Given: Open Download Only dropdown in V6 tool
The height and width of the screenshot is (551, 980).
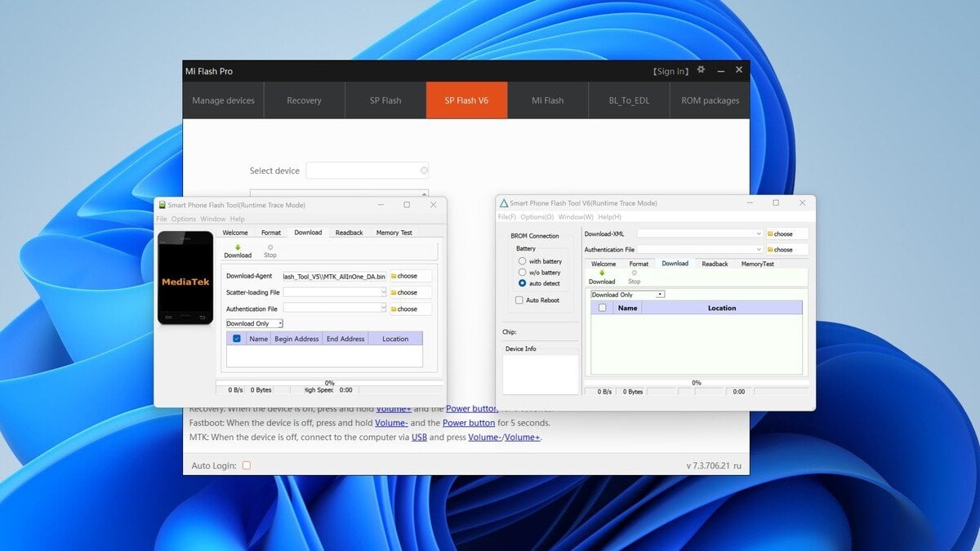Looking at the screenshot, I should click(x=627, y=294).
